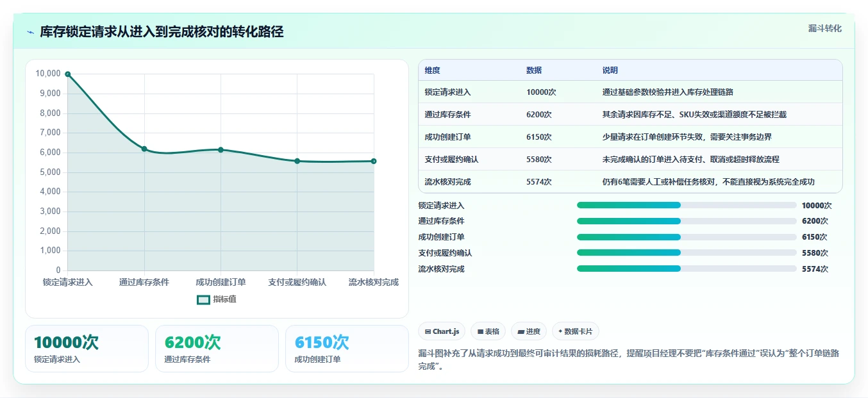Click the x-axis label 锁定请求进入 under the chart
The image size is (868, 398).
coord(68,282)
